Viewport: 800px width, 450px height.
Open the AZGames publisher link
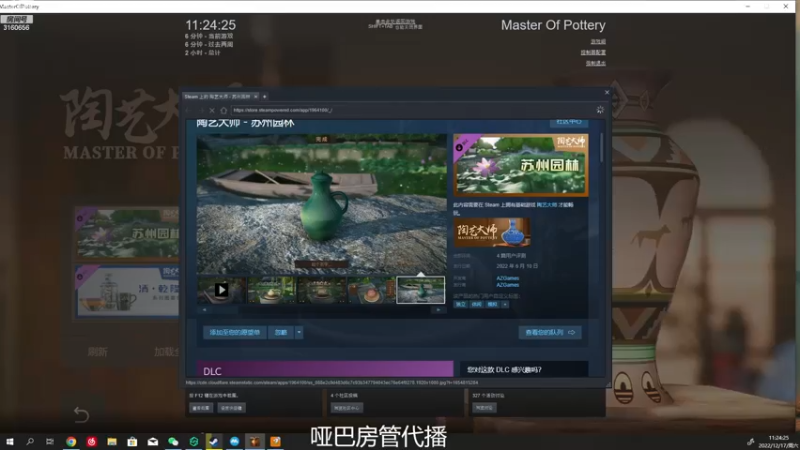tap(508, 285)
